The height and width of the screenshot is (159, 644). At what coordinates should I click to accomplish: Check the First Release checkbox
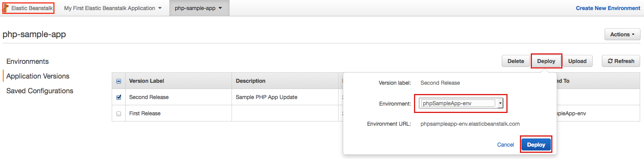119,114
